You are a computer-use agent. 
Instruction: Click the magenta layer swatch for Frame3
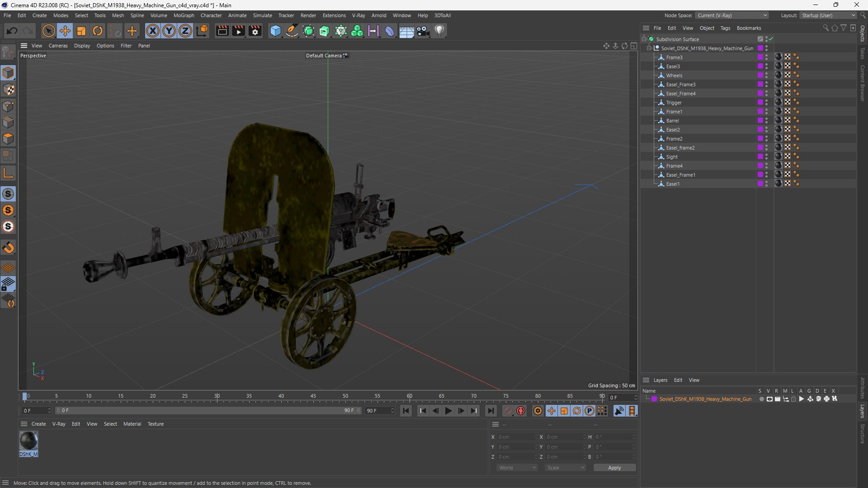pos(760,57)
